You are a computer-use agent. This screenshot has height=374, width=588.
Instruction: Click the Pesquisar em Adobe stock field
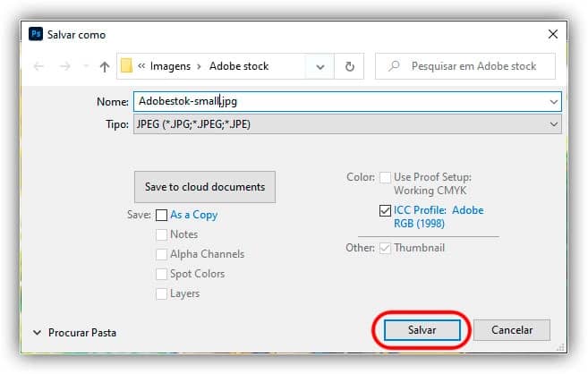click(x=473, y=66)
